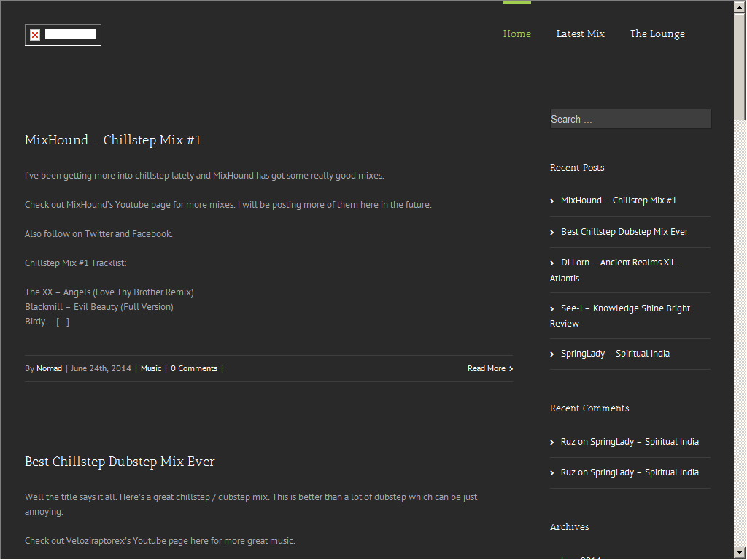This screenshot has height=560, width=747.
Task: Open DJ Lorn – Ancient Realms XII – Atlantis
Action: [x=616, y=270]
